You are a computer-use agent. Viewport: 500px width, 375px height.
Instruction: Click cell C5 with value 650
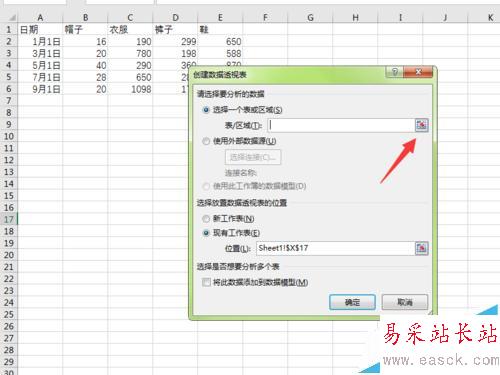coord(130,77)
